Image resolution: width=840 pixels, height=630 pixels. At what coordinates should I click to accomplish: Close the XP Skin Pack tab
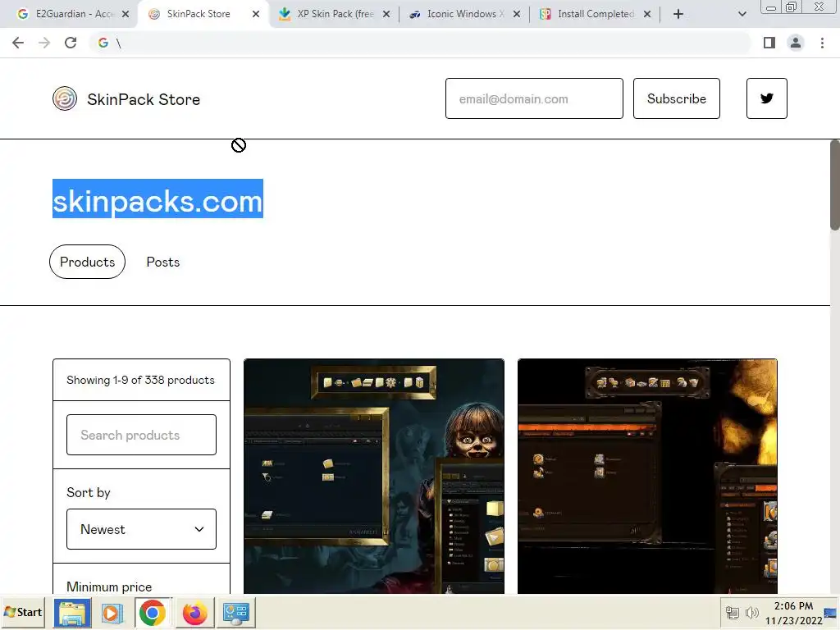(386, 14)
